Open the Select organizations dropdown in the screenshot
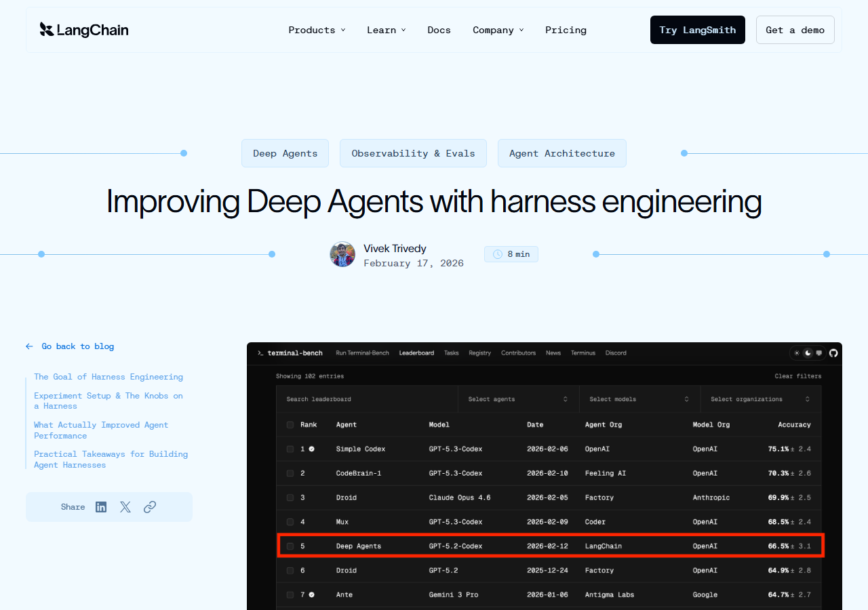868x610 pixels. pyautogui.click(x=761, y=399)
